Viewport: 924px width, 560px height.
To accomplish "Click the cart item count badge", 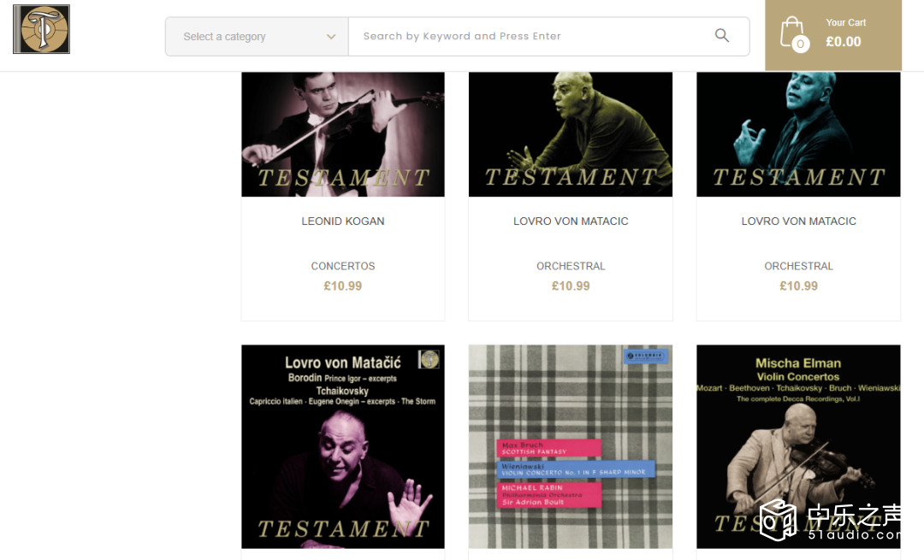I will [x=800, y=44].
